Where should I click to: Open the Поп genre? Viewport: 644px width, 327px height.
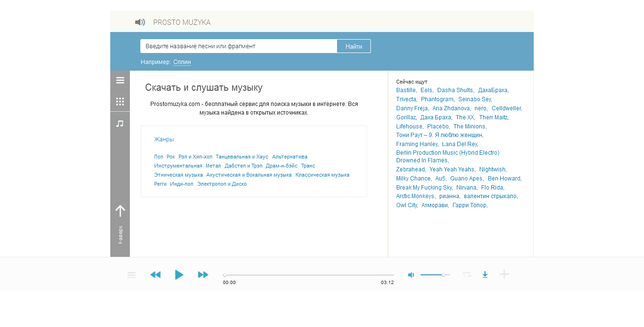(x=158, y=157)
